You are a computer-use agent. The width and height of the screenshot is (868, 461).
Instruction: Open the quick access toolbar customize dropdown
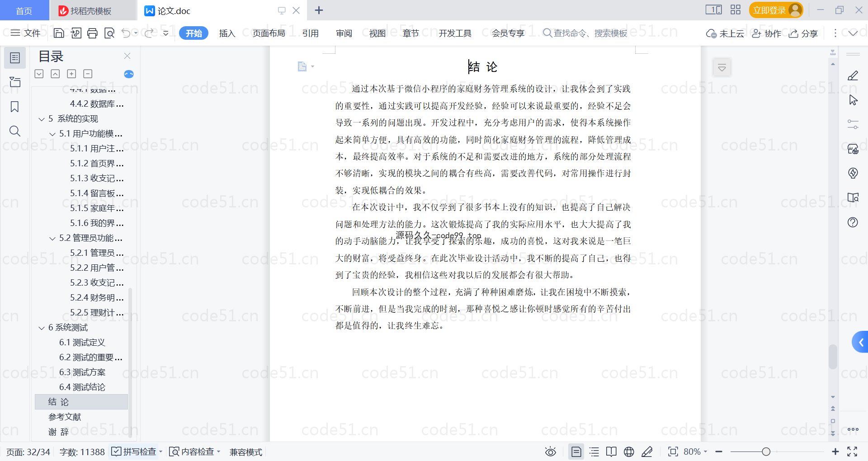[x=166, y=33]
